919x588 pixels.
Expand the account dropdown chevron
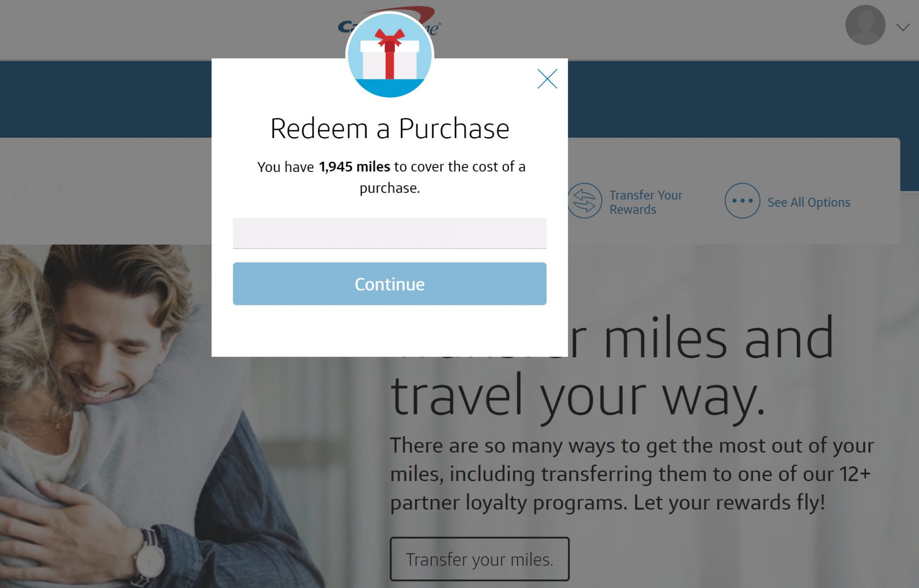[903, 27]
